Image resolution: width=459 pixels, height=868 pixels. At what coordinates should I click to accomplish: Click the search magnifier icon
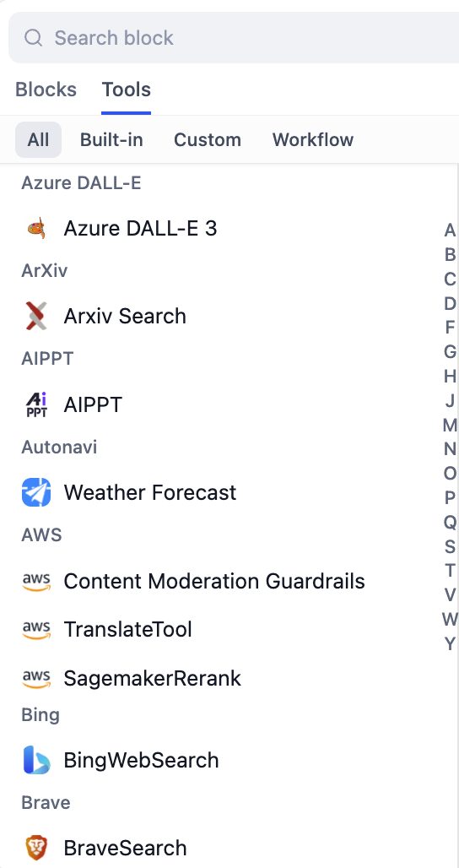(x=33, y=38)
